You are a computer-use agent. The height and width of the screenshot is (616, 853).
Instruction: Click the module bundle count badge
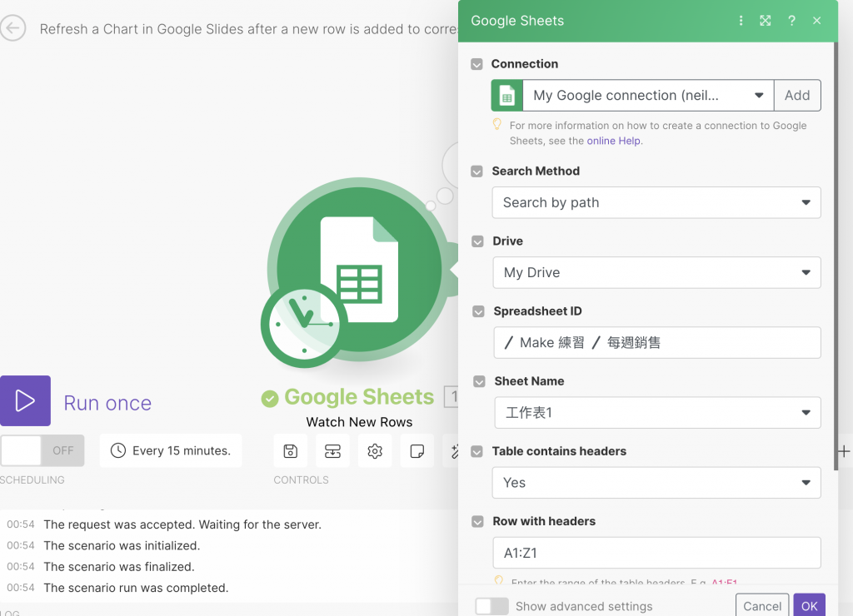point(452,397)
